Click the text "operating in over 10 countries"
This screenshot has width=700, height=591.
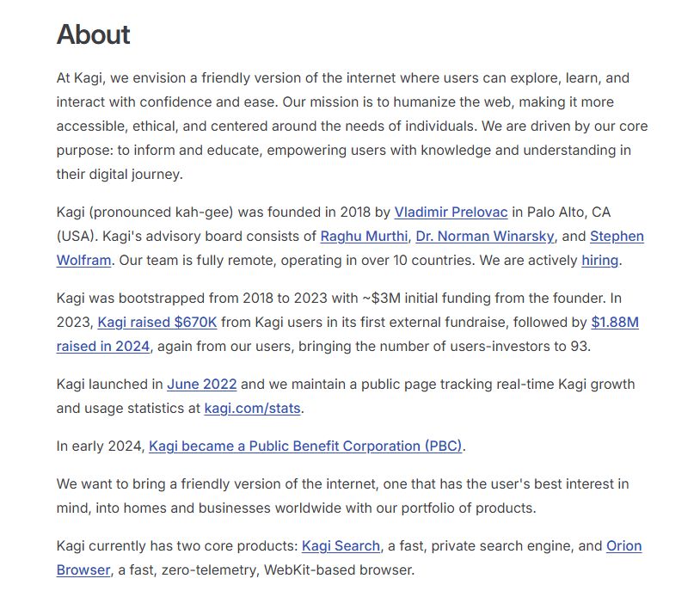coord(376,260)
